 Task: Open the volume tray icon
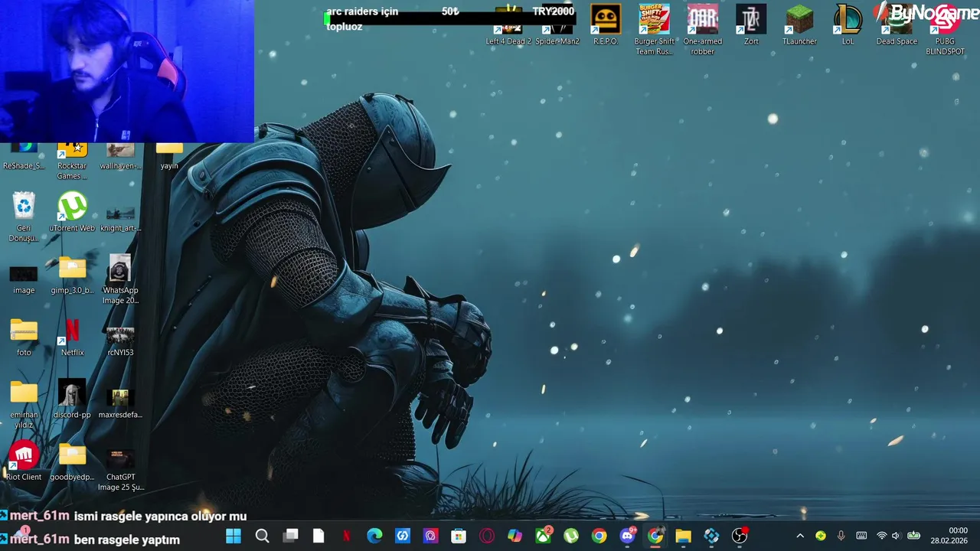[896, 536]
